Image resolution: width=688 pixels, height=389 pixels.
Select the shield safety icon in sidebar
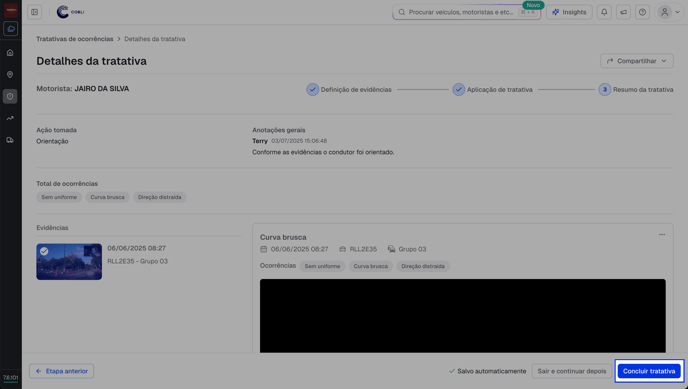click(x=10, y=96)
